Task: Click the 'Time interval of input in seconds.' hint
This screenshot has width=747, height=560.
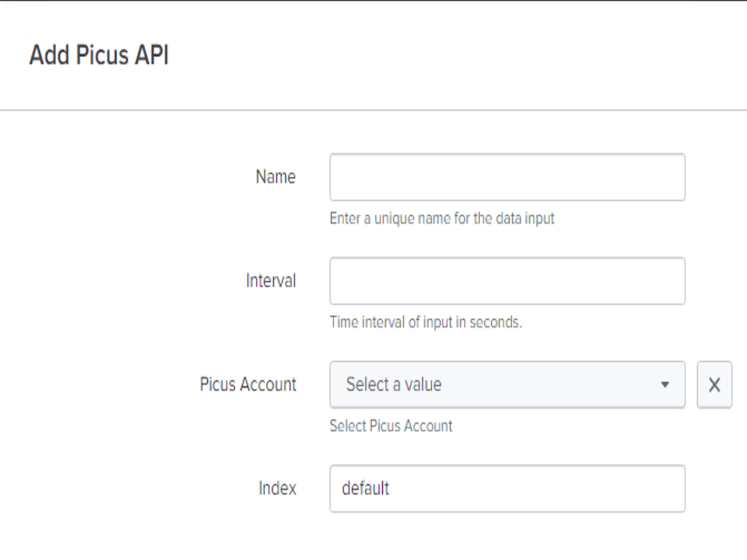Action: tap(426, 322)
